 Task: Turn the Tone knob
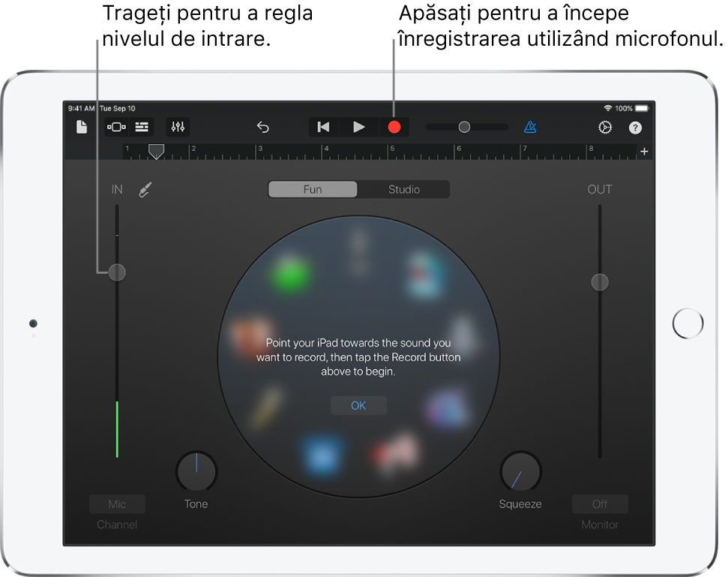pyautogui.click(x=196, y=471)
